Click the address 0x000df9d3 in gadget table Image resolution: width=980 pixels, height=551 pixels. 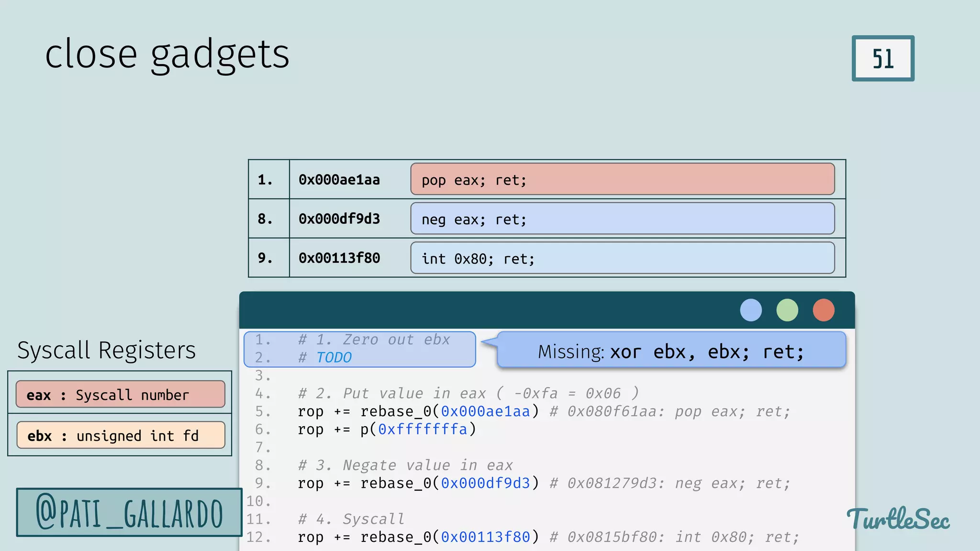pos(339,219)
